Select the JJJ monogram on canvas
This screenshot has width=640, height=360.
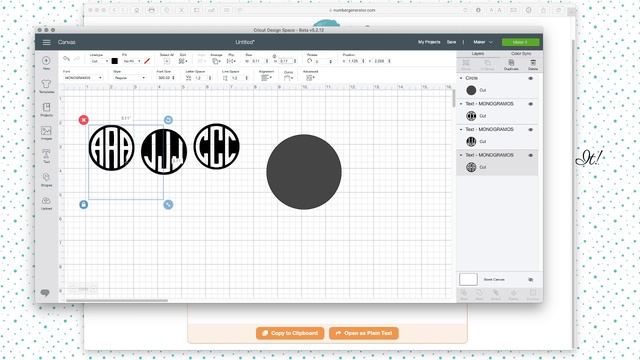pyautogui.click(x=164, y=151)
